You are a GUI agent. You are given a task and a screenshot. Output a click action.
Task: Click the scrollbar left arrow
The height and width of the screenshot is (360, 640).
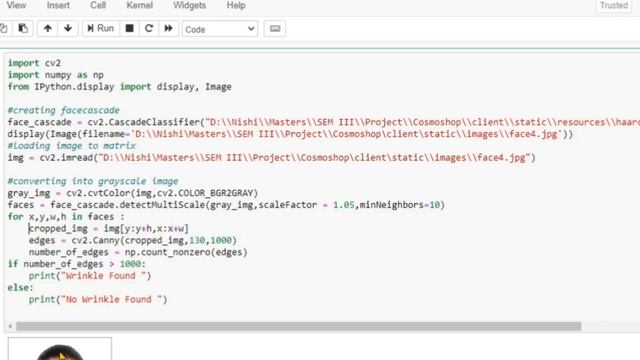[10, 326]
